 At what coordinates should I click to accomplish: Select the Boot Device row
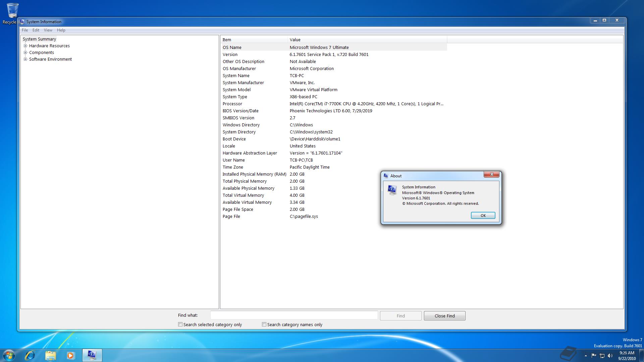pos(334,139)
